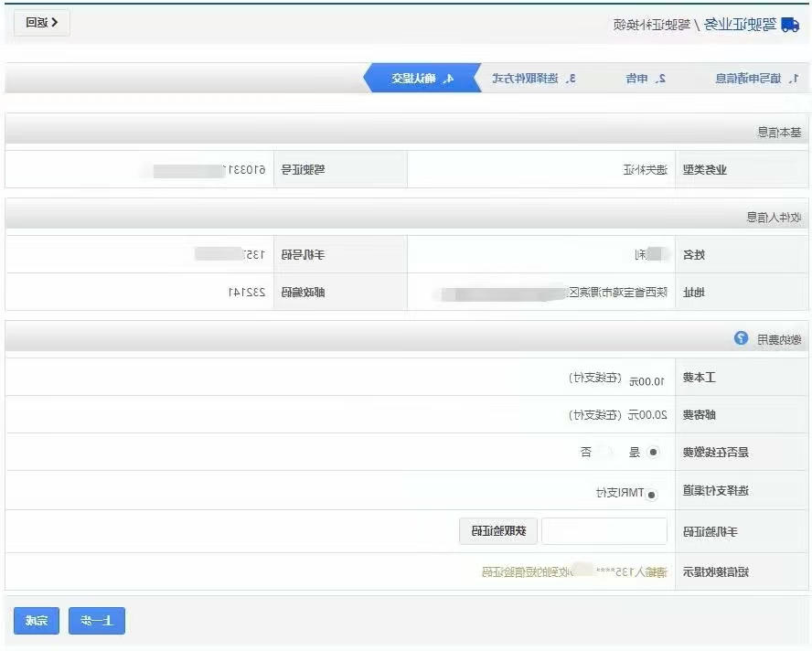This screenshot has height=651, width=812.
Task: Click the 驾驶证号 number value
Action: tap(209, 169)
